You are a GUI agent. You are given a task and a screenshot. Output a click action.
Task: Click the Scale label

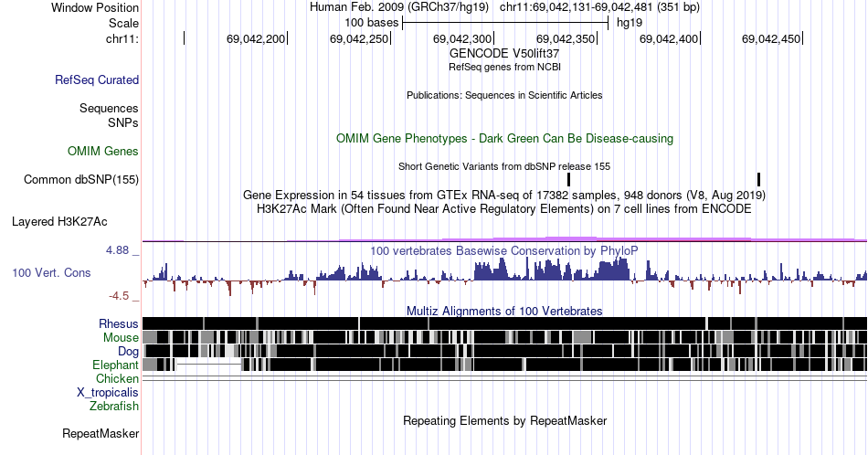click(123, 23)
